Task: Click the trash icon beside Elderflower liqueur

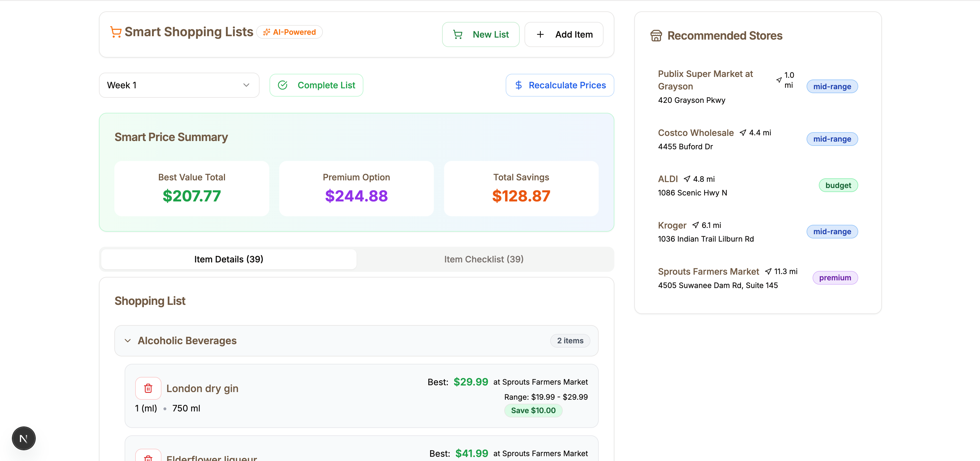Action: tap(148, 457)
